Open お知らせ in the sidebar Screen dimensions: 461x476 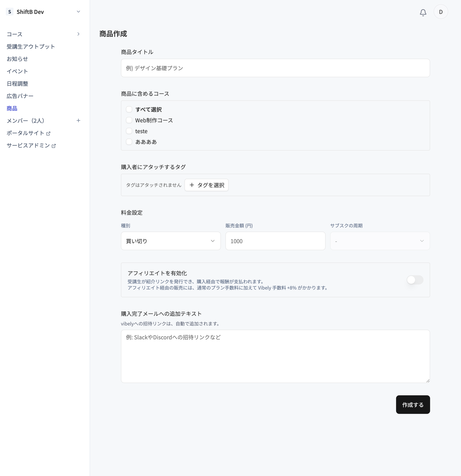17,59
